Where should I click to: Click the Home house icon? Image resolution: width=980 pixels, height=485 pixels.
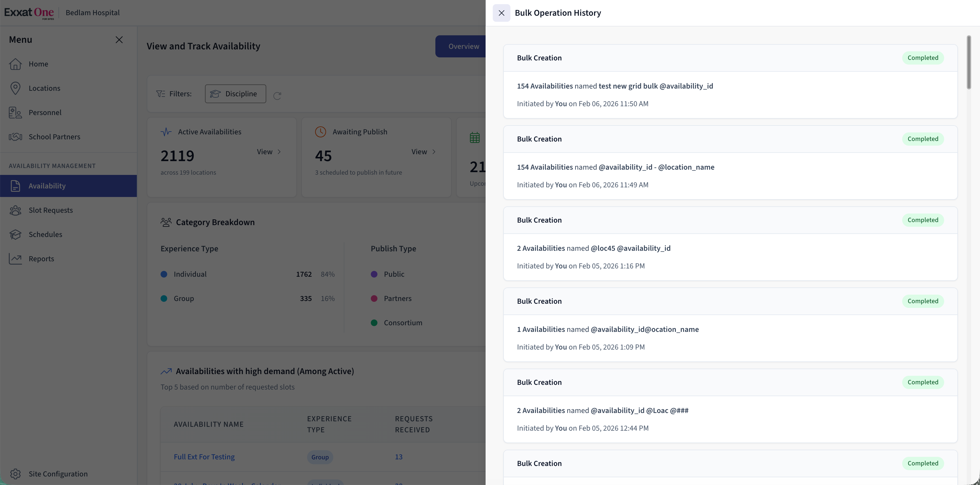(x=15, y=64)
